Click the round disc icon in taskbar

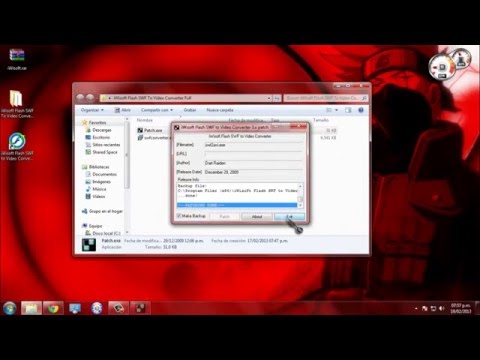click(97, 308)
